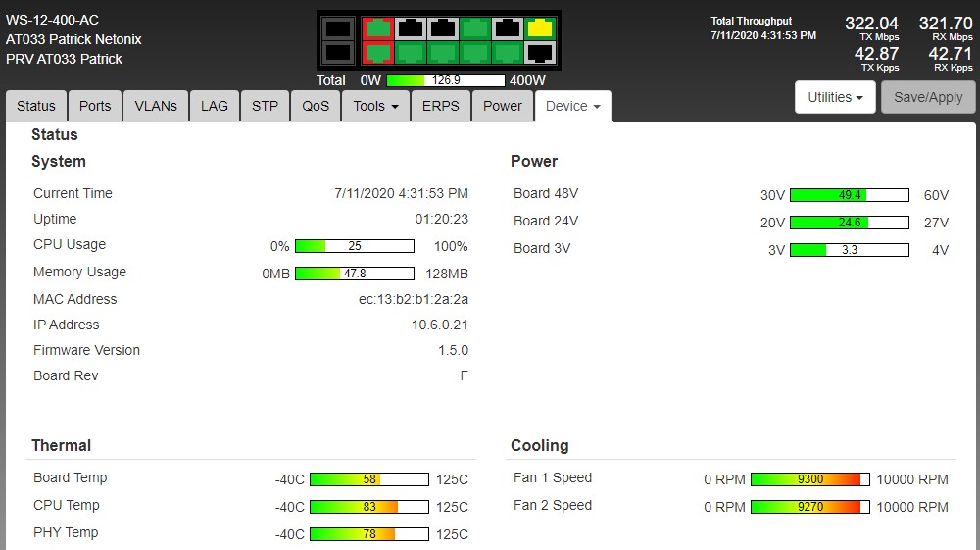Select the bottom SFP port slot

(x=338, y=52)
